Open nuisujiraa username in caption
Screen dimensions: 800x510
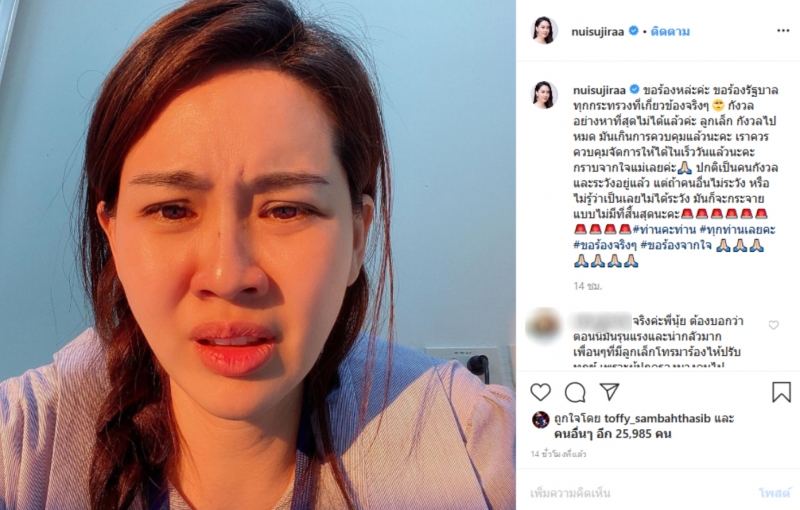599,90
